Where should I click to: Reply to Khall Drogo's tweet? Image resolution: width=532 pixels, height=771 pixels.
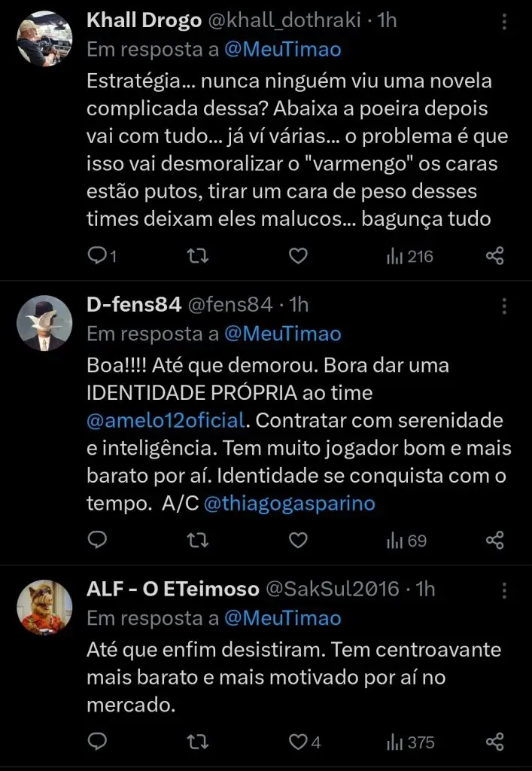tap(97, 255)
